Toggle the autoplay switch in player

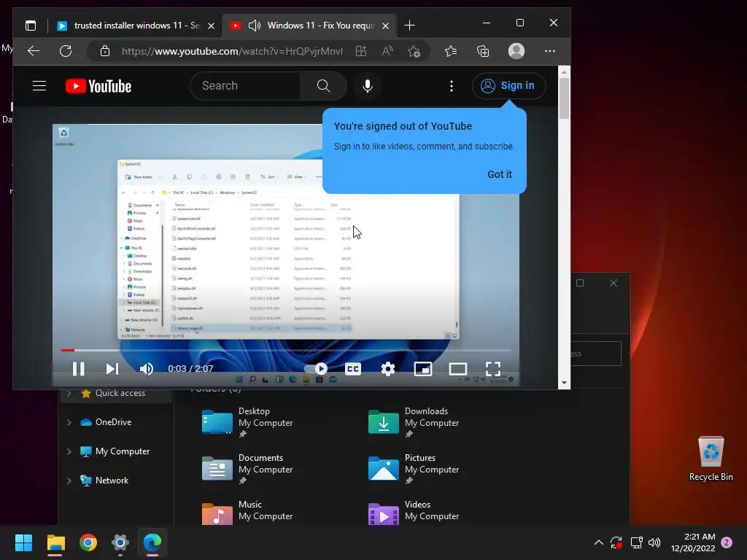click(x=316, y=368)
